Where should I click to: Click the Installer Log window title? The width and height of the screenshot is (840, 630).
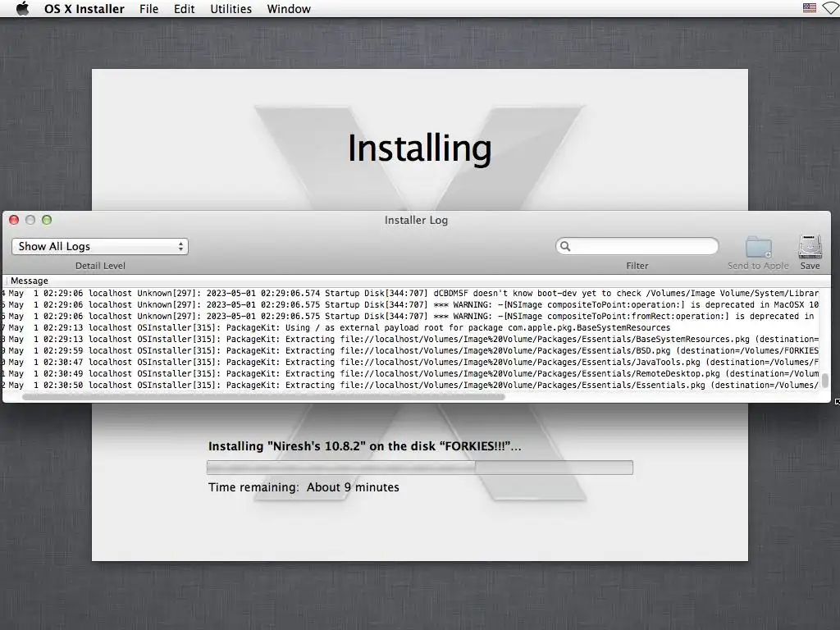tap(416, 220)
